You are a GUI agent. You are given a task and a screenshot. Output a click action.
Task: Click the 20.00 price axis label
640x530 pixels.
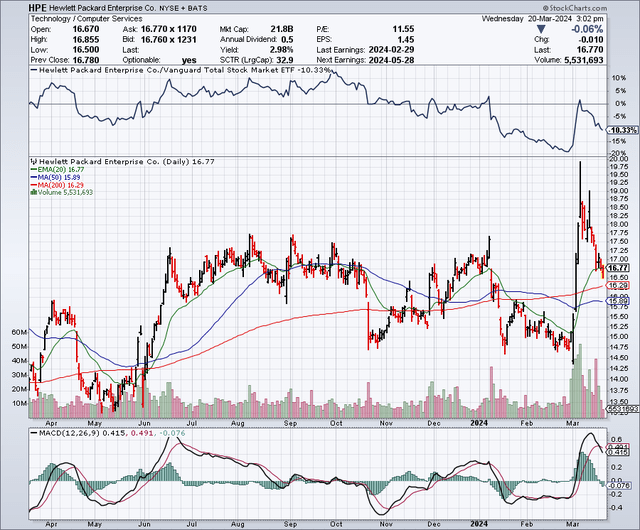coord(620,158)
